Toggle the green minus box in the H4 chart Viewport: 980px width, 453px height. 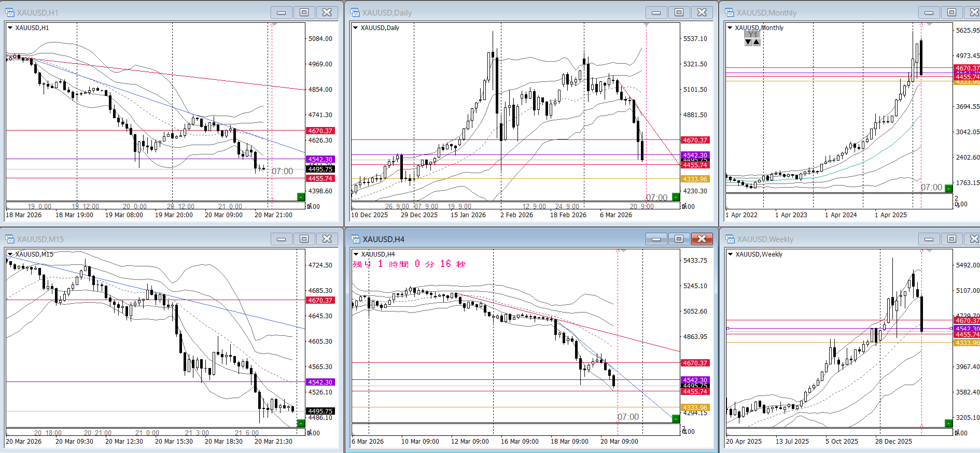click(676, 418)
